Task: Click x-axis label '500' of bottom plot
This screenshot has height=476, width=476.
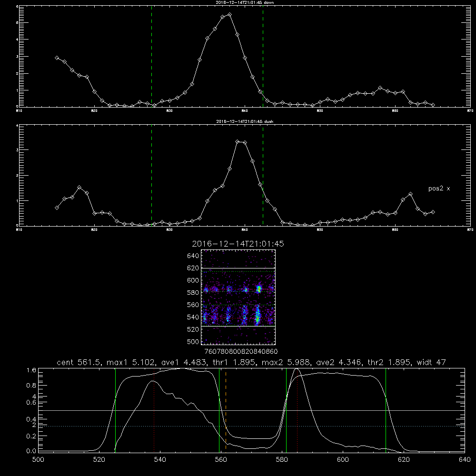Action: tap(38, 460)
